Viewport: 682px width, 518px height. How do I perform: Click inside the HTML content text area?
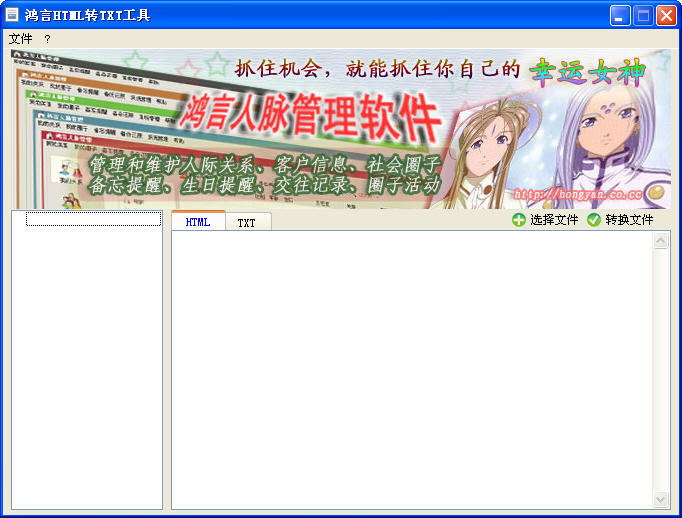412,370
